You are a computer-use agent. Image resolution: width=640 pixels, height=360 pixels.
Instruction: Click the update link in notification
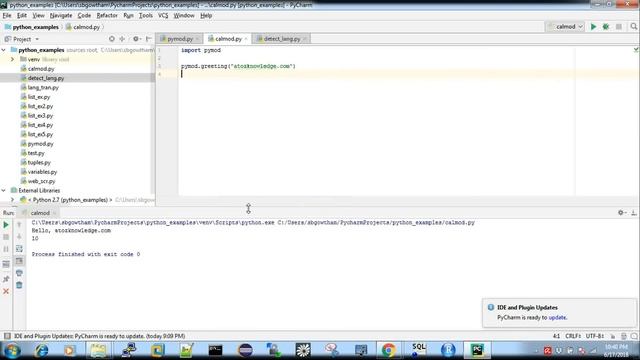point(557,317)
